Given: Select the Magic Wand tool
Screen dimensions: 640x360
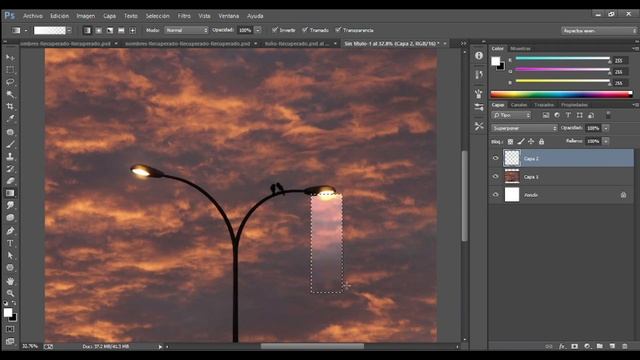Looking at the screenshot, I should 10,94.
